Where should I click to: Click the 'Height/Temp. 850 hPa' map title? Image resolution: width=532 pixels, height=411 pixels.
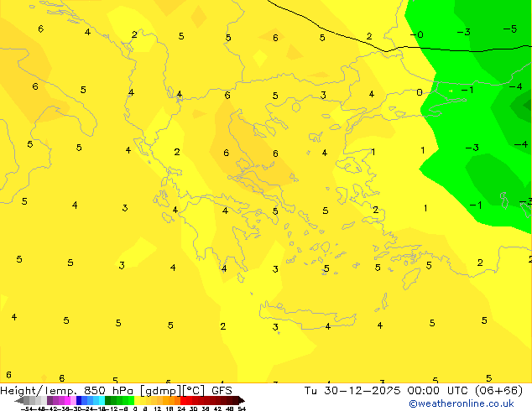(x=67, y=390)
